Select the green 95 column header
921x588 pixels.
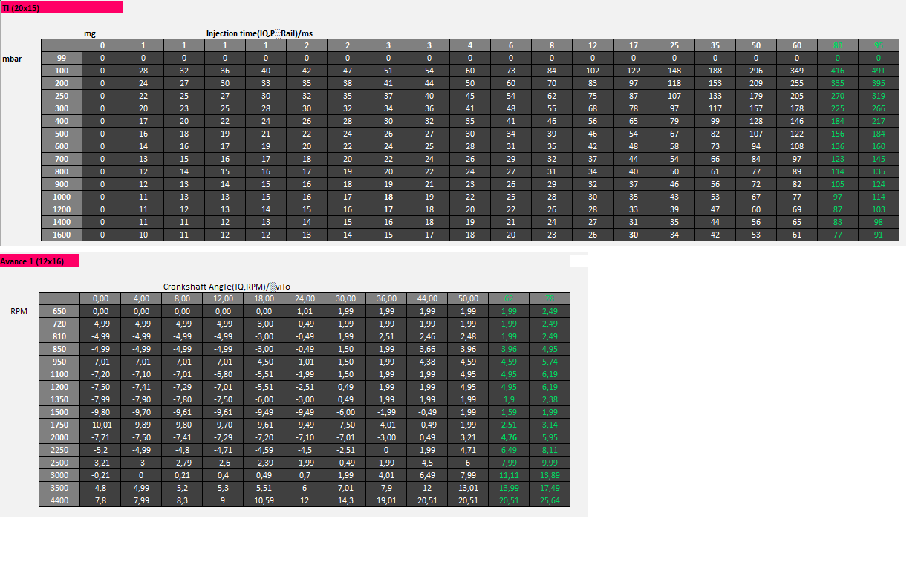coord(878,45)
